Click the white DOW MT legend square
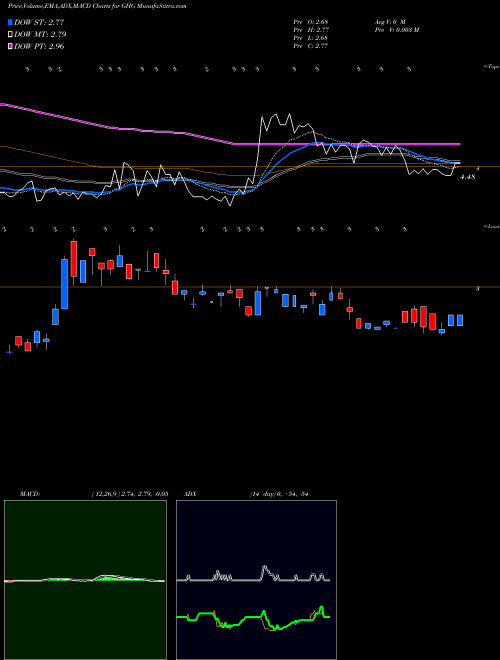This screenshot has width=500, height=660. 10,35
